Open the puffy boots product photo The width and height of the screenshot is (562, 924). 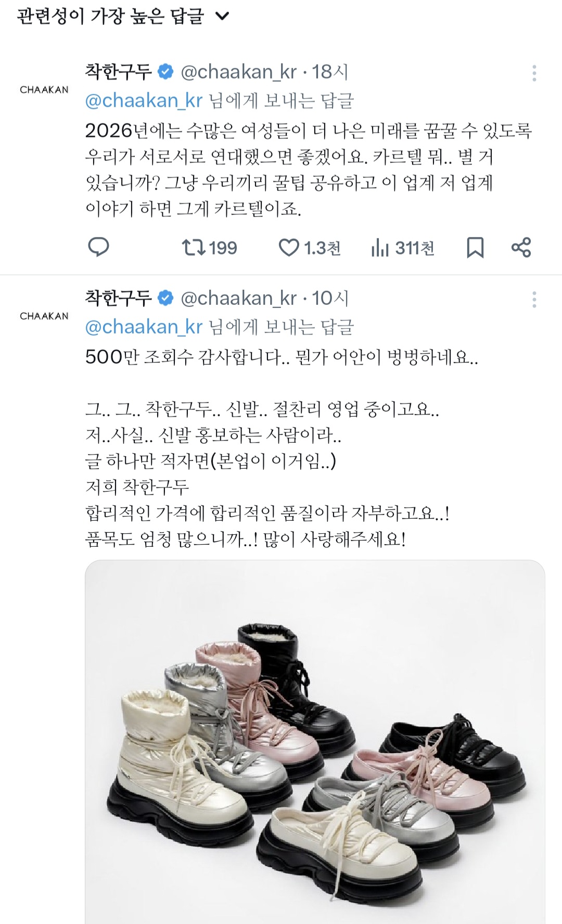coord(315,742)
